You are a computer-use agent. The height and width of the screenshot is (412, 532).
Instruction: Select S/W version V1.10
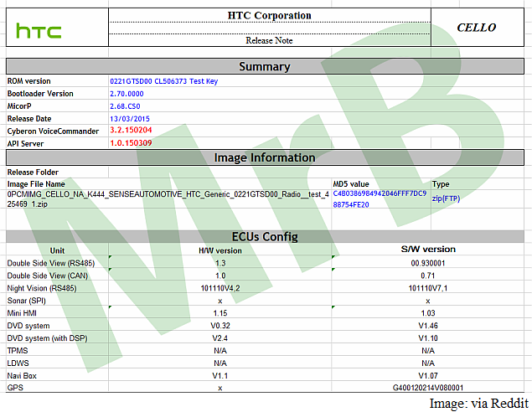pos(428,338)
